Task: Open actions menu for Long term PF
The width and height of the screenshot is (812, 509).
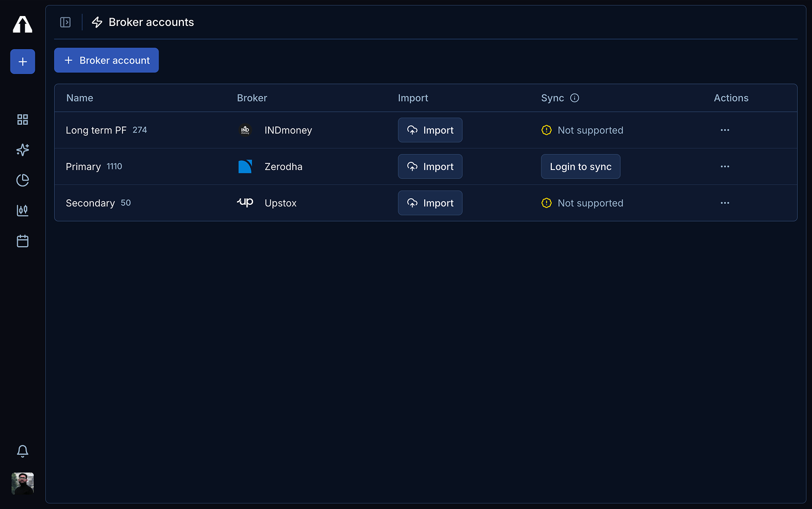Action: [725, 130]
